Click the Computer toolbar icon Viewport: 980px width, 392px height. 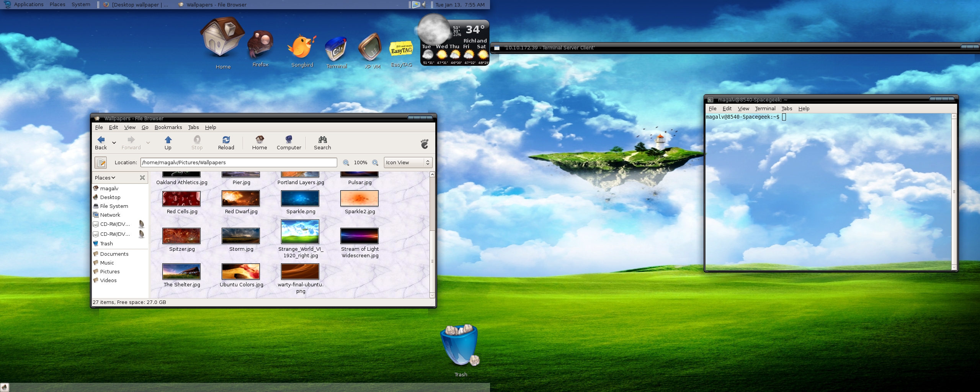click(289, 142)
